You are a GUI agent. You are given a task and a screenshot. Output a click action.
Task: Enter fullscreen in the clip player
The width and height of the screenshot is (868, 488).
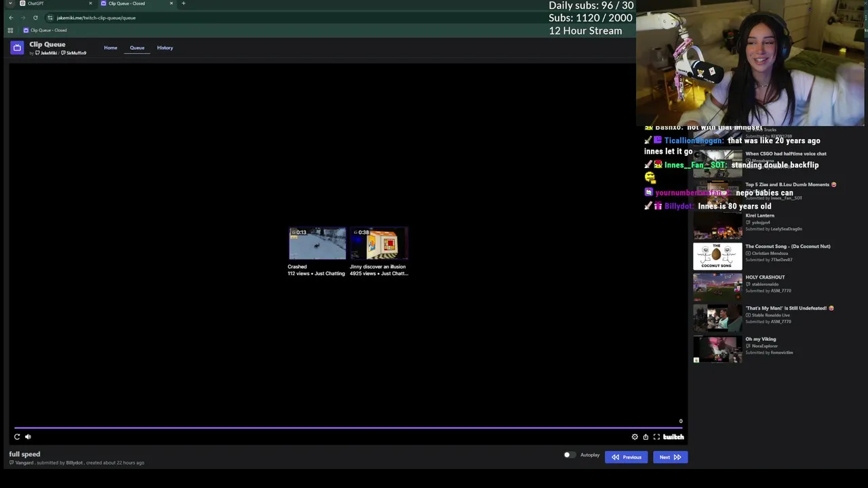click(x=656, y=437)
